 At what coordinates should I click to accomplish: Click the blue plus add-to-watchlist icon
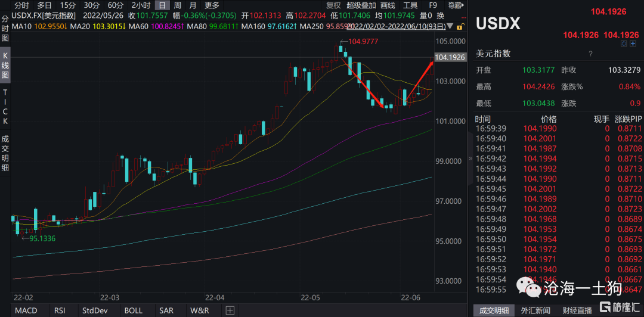click(x=633, y=43)
